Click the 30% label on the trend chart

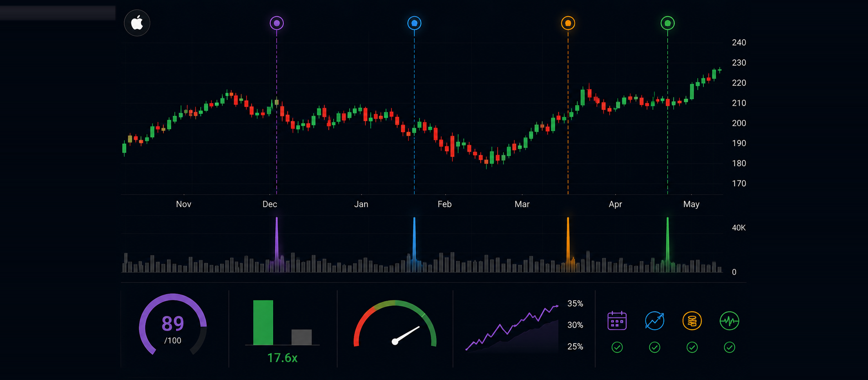point(575,325)
